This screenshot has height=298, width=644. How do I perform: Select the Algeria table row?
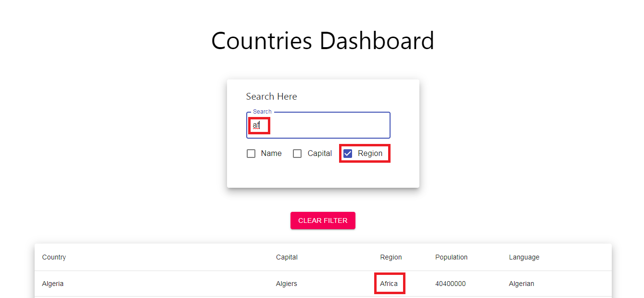192,284
